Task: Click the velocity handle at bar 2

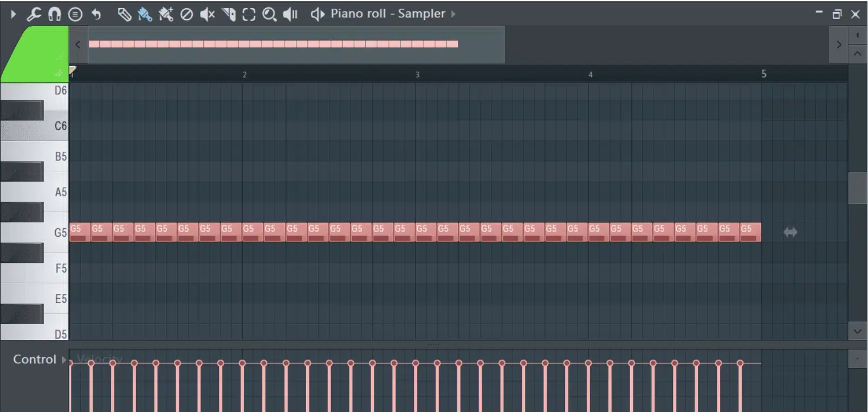Action: point(242,363)
